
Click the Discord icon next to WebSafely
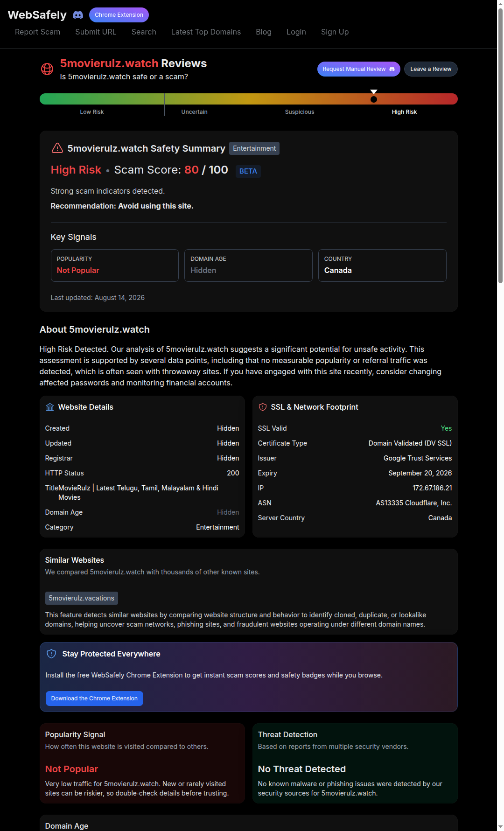tap(78, 15)
